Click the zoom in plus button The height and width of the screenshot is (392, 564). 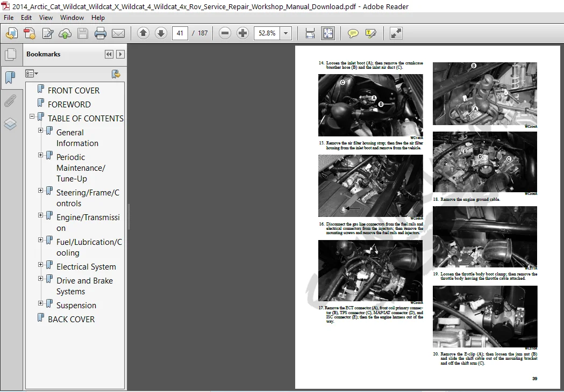[243, 33]
